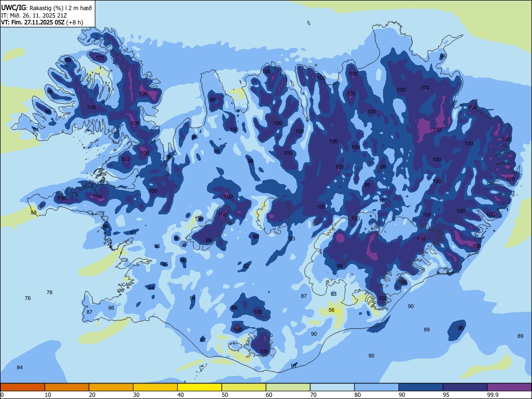532x399 pixels.
Task: Click the legend tick label '70'
Action: pos(313,395)
